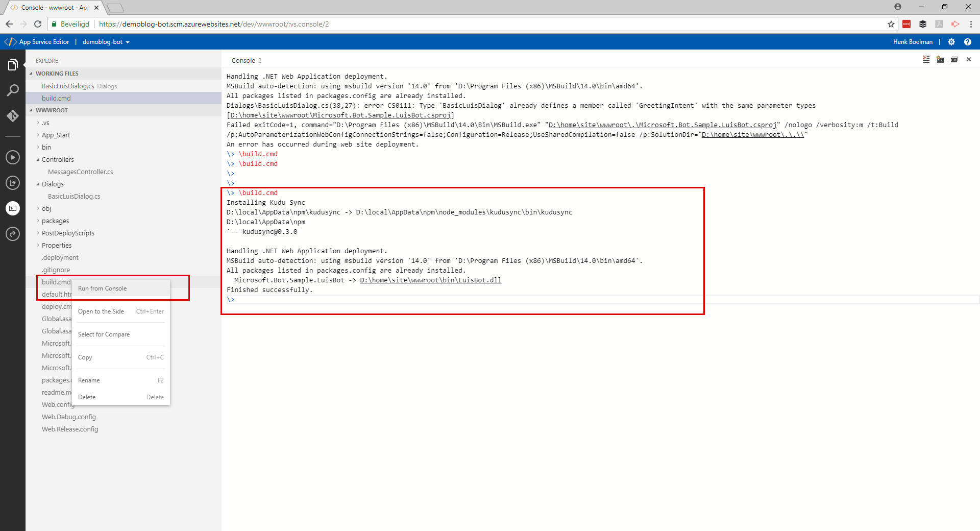Image resolution: width=980 pixels, height=531 pixels.
Task: Open the demoblog-bot dropdown
Action: click(x=106, y=42)
